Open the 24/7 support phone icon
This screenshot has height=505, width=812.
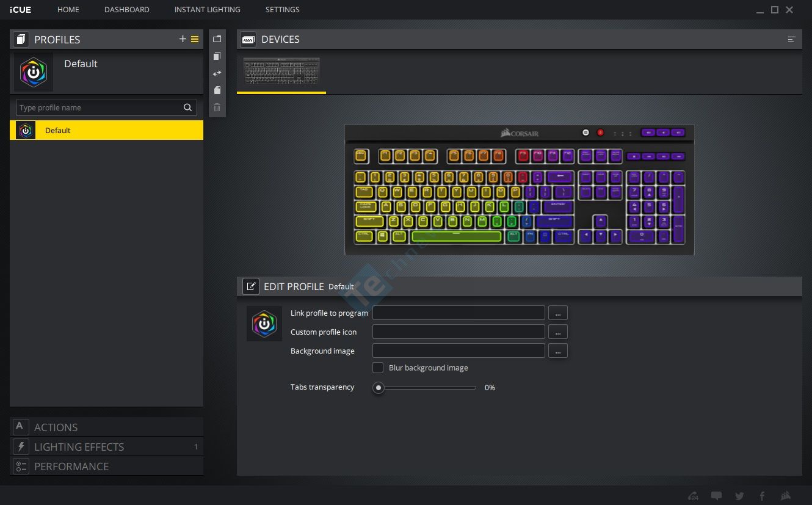(x=693, y=496)
